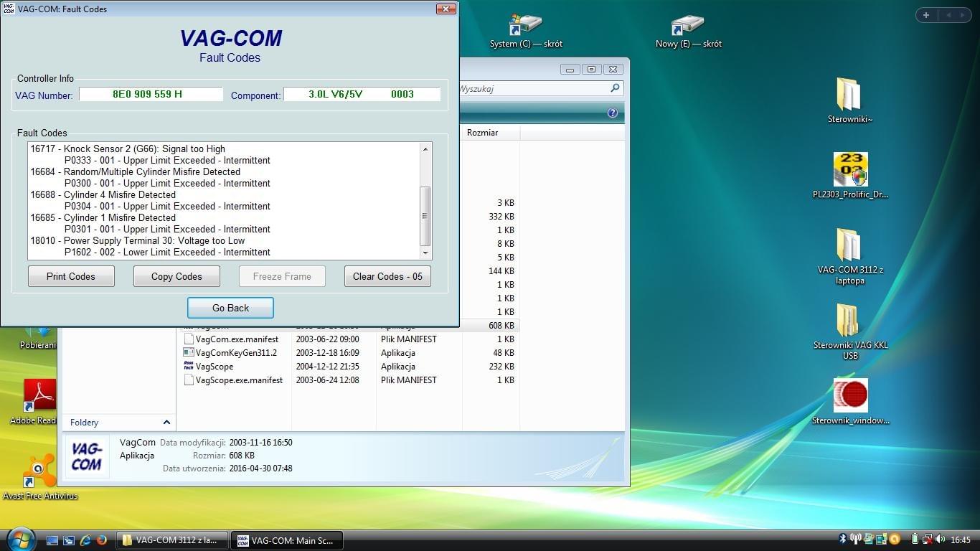The width and height of the screenshot is (980, 551).
Task: Open Sterownik_window desktop icon
Action: click(x=850, y=402)
